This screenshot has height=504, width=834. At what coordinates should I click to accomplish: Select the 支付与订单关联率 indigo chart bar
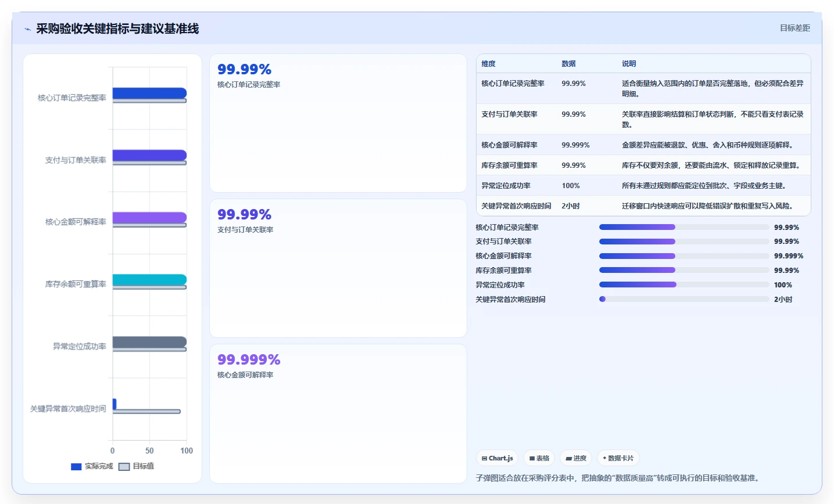coord(149,155)
